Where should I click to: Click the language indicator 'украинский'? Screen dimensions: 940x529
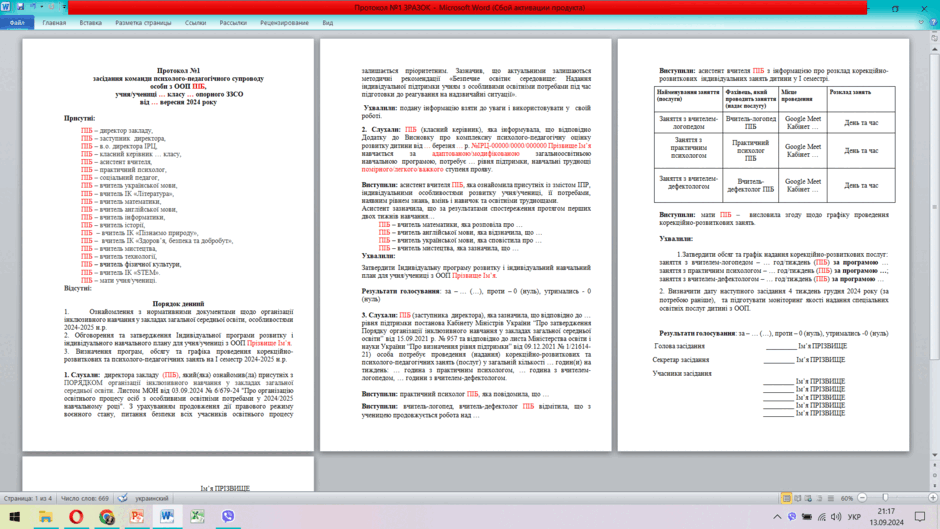tap(152, 498)
